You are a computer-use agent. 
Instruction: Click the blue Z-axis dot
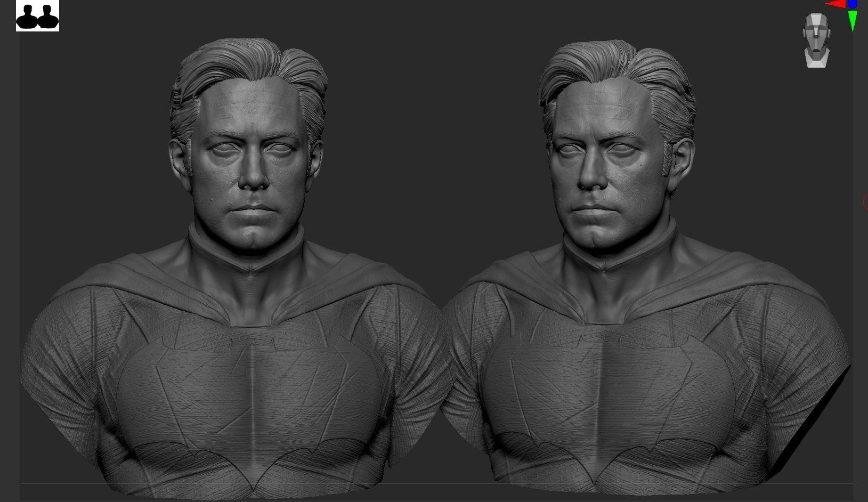pyautogui.click(x=853, y=4)
